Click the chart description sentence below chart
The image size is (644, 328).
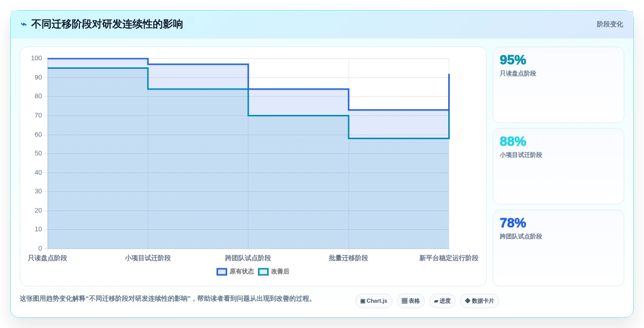tap(168, 299)
